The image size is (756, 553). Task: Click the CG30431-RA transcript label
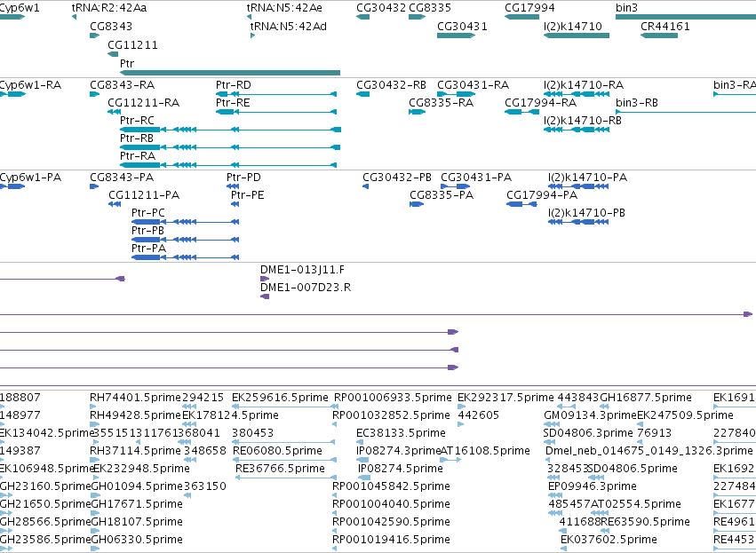(473, 85)
